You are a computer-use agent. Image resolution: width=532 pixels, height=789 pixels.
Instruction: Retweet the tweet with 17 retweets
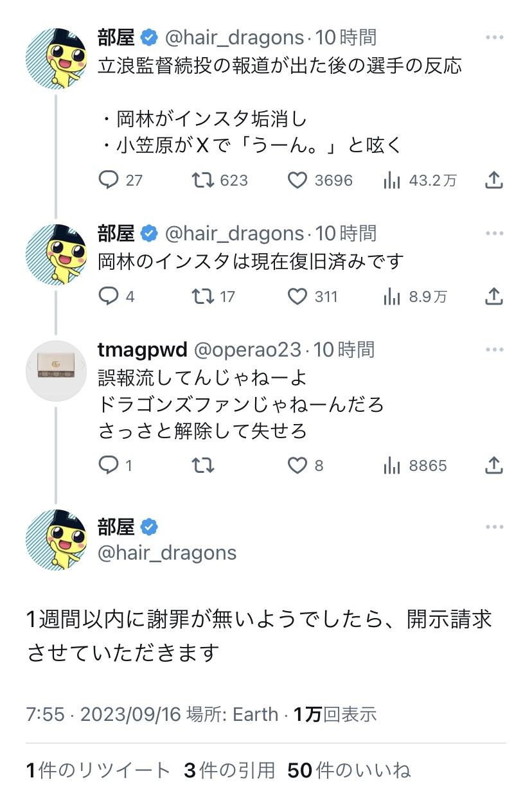tap(203, 296)
